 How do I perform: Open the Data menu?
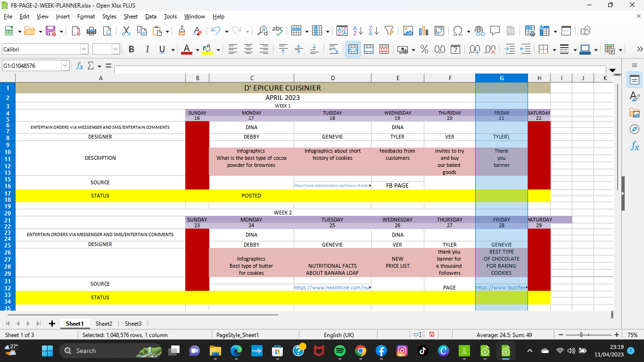[x=150, y=16]
